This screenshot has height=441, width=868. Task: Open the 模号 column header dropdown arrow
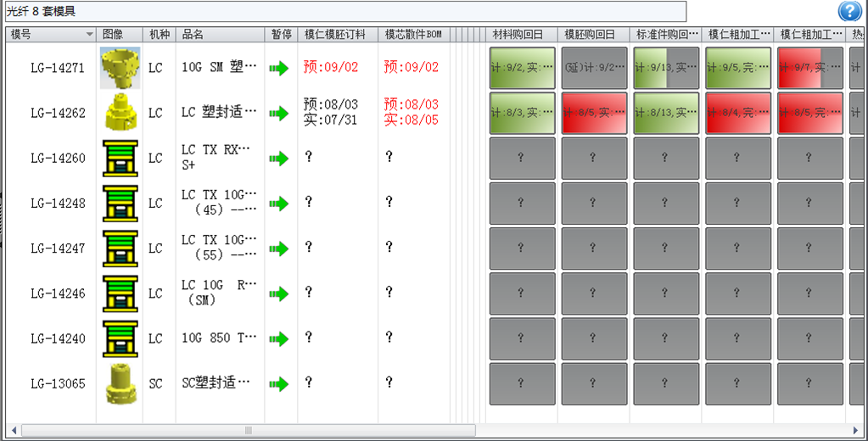(90, 35)
